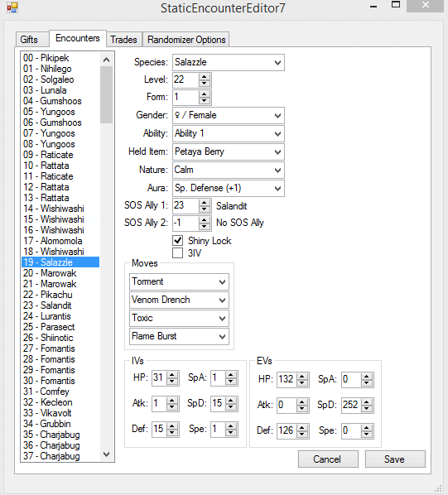Select 32 - Kecleon entry
This screenshot has width=448, height=495.
[60, 402]
